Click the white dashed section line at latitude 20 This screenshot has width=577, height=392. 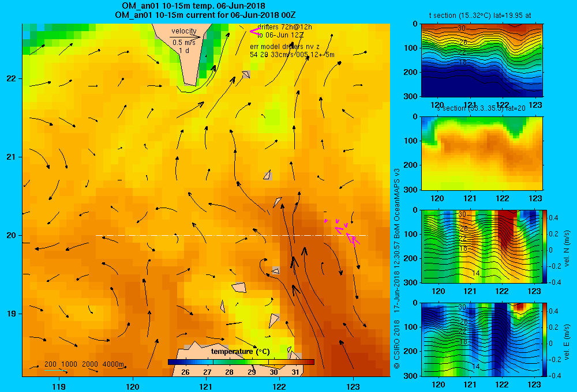pyautogui.click(x=231, y=235)
